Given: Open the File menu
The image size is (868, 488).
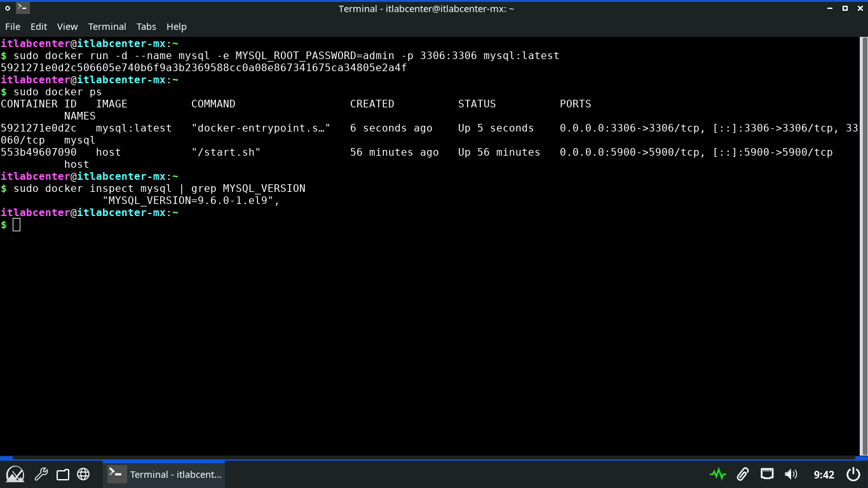Looking at the screenshot, I should [x=13, y=27].
